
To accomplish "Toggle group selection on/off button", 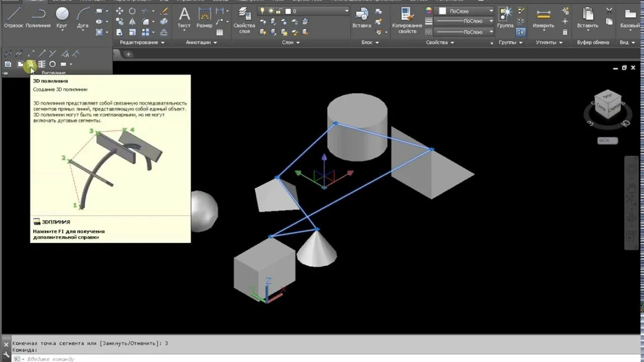I will [x=521, y=32].
